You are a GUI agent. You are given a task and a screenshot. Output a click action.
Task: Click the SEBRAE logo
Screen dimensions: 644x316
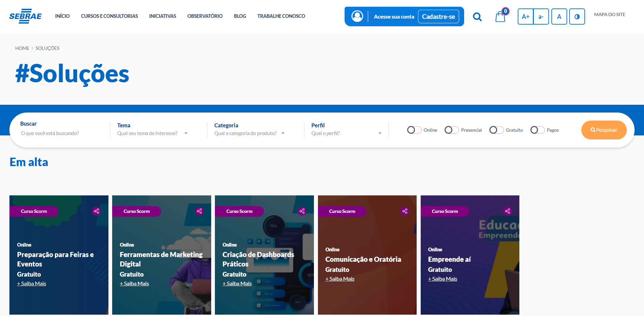[x=26, y=16]
